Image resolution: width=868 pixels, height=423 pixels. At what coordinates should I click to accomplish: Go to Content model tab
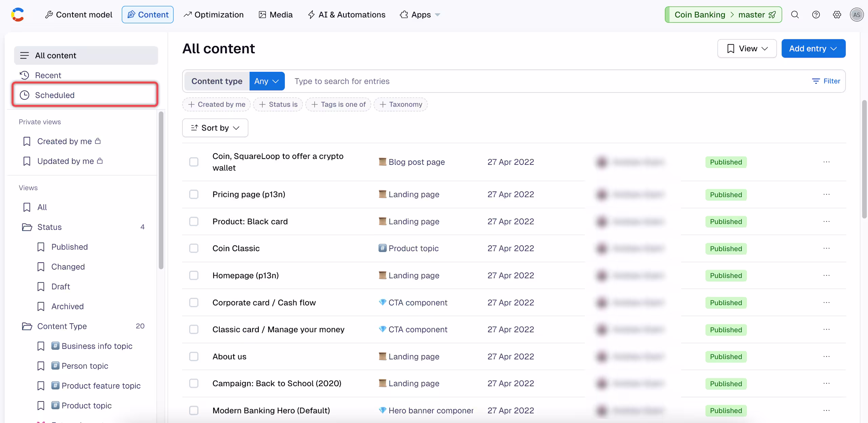point(78,15)
